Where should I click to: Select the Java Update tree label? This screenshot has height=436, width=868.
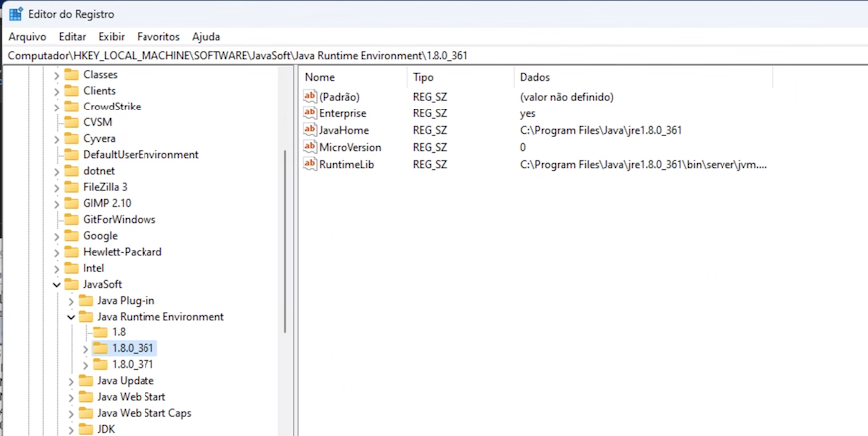(126, 381)
